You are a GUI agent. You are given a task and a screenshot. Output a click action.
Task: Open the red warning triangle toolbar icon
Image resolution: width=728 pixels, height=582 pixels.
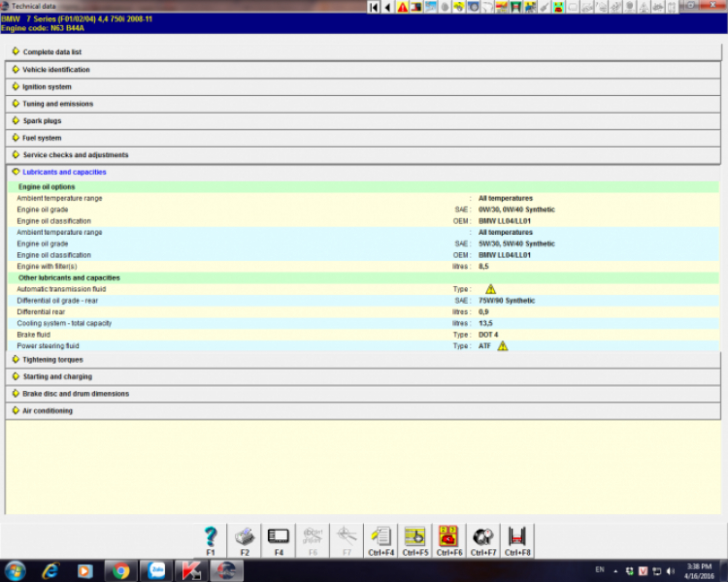(x=403, y=7)
